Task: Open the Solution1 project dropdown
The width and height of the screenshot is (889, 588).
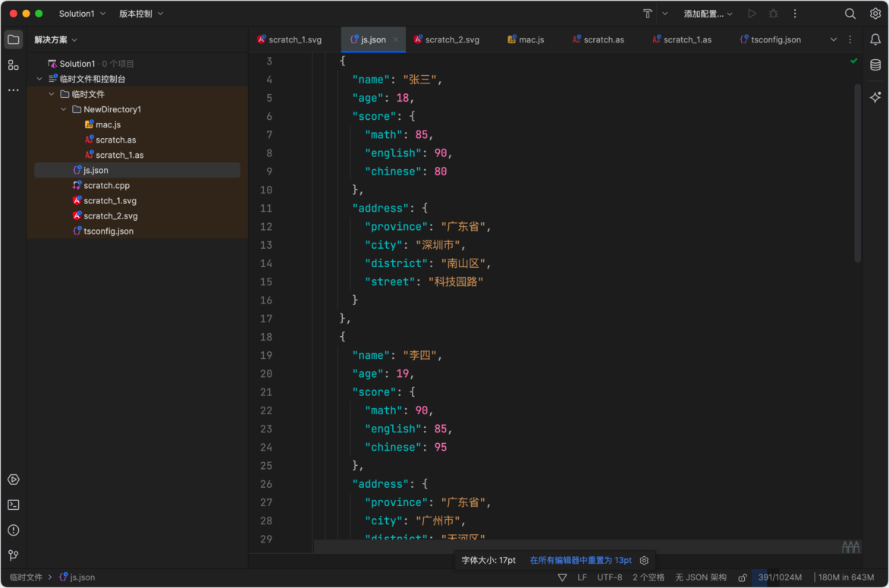Action: coord(82,14)
